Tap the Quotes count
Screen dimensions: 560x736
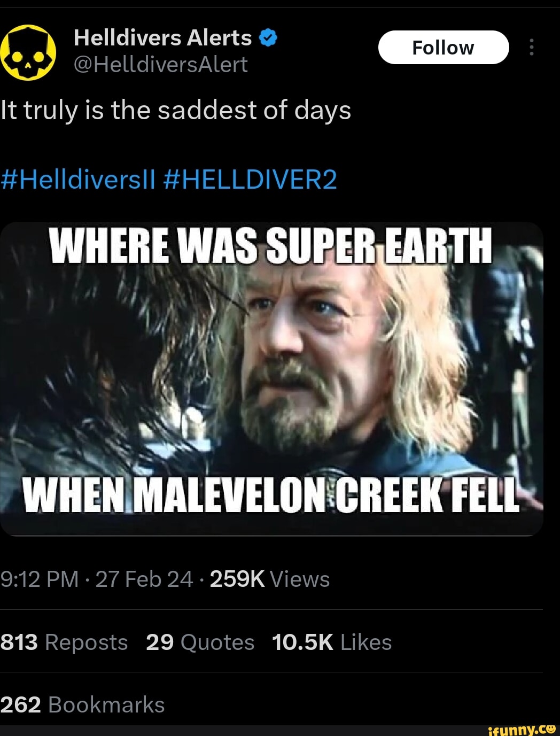pos(199,642)
